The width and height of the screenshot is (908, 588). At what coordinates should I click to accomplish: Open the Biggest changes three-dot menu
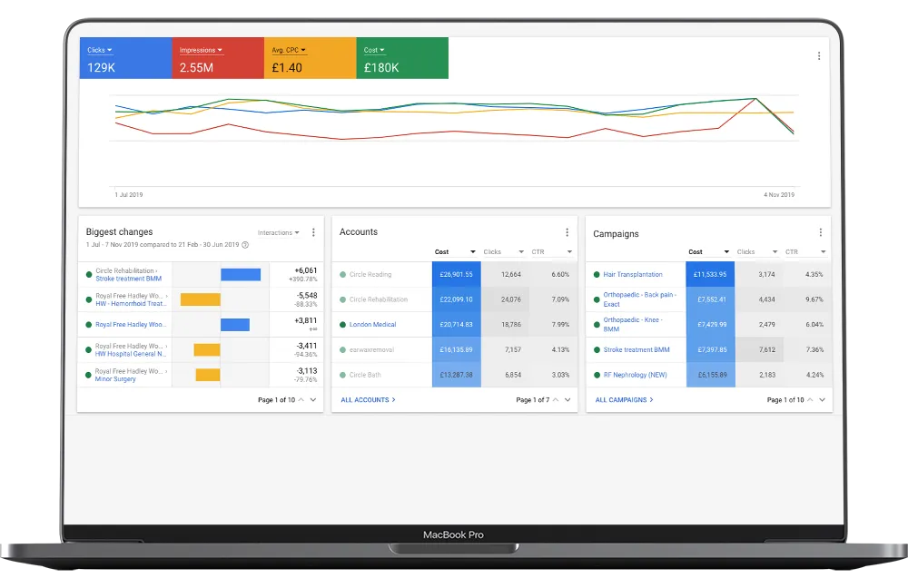coord(313,232)
